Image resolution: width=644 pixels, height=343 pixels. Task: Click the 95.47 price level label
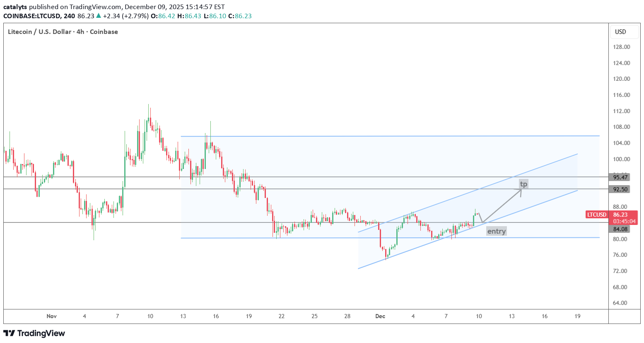(x=620, y=177)
